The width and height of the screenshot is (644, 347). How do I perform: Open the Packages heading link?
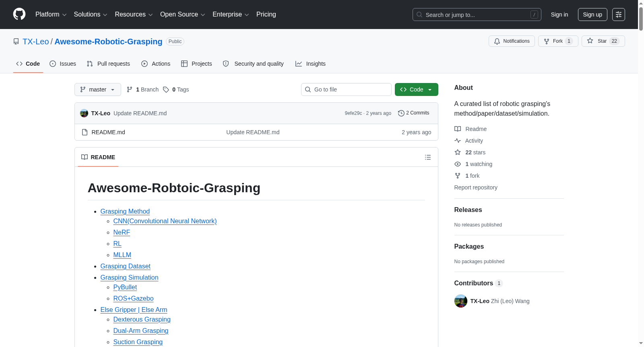469,246
